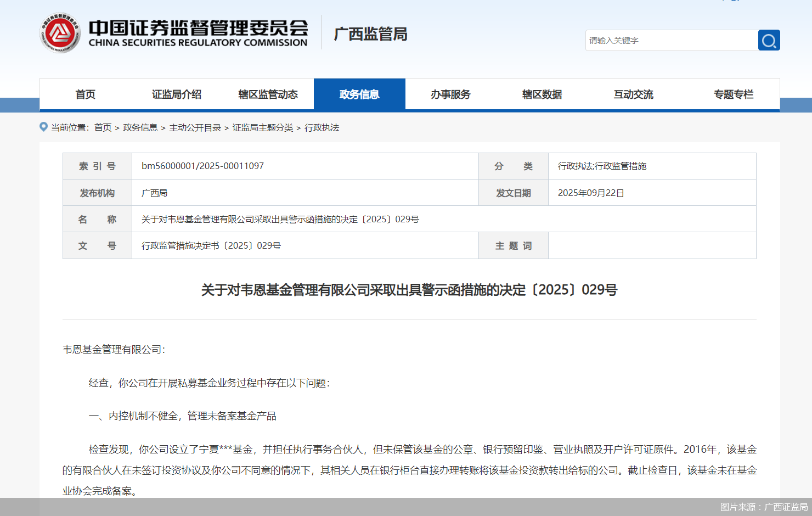Open the 辖区监管动态 section
This screenshot has width=812, height=516.
tap(268, 94)
